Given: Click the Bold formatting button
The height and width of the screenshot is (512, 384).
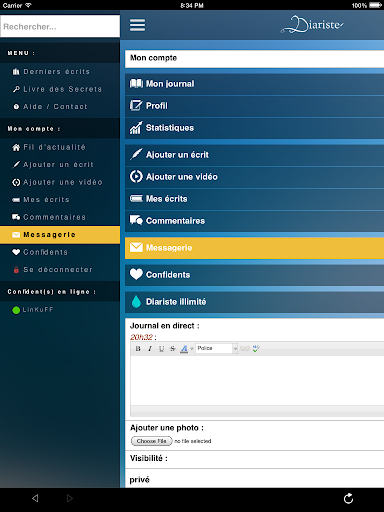Looking at the screenshot, I should (x=138, y=349).
